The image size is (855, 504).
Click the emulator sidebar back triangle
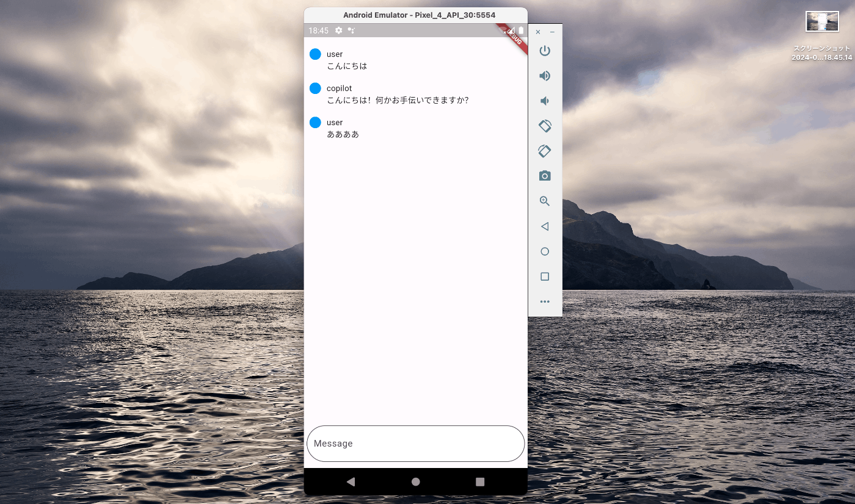545,226
